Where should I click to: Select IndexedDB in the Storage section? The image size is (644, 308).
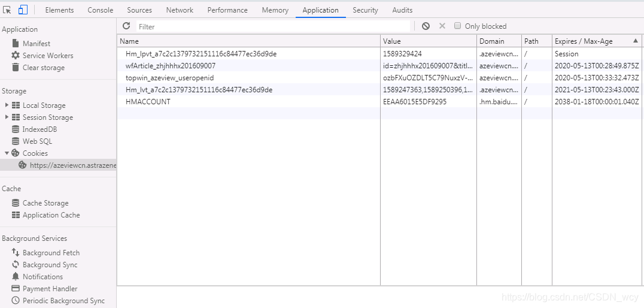[40, 129]
